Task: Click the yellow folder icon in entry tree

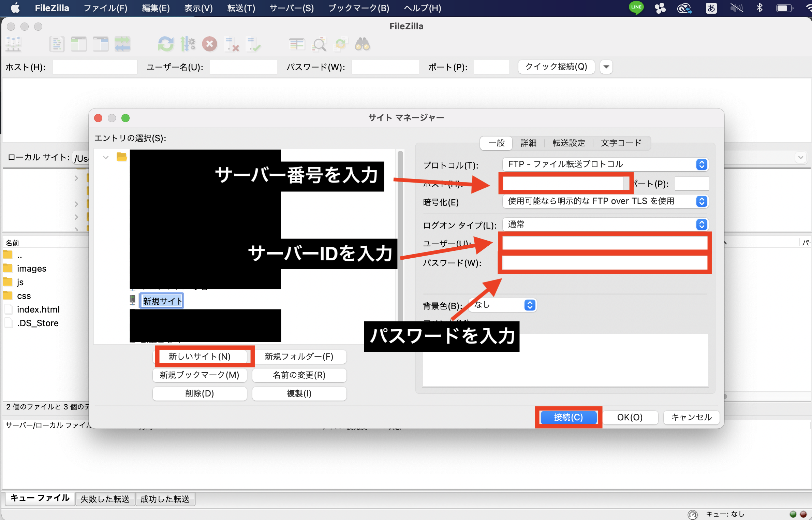Action: pyautogui.click(x=122, y=157)
